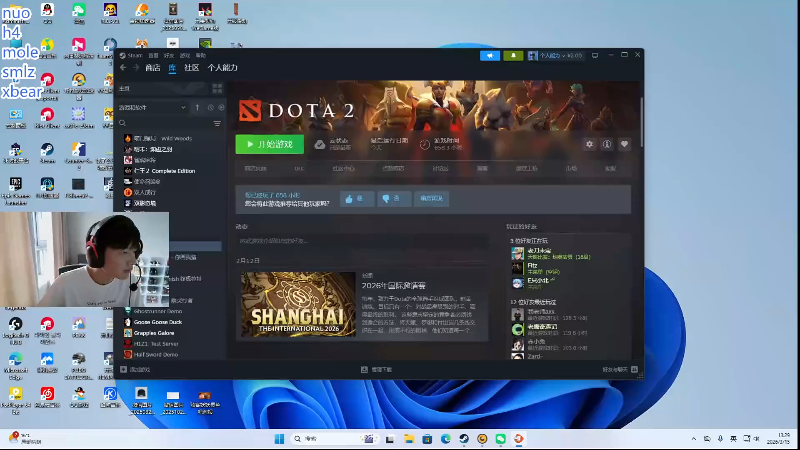Open the Community Hub tab on Dota 2 page
Screen dimensions: 800x450
pyautogui.click(x=343, y=168)
